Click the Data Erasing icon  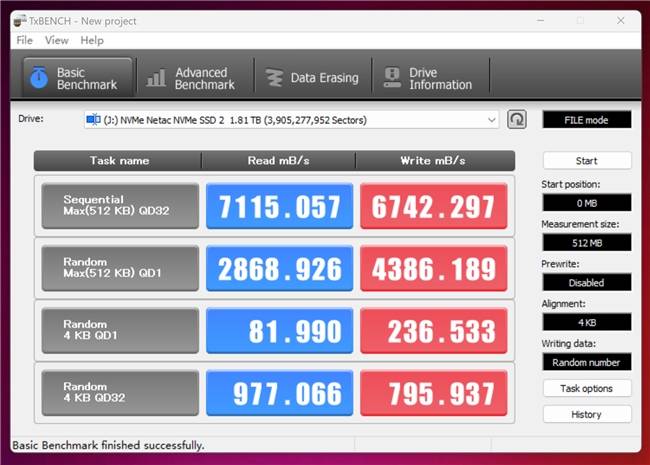click(274, 78)
